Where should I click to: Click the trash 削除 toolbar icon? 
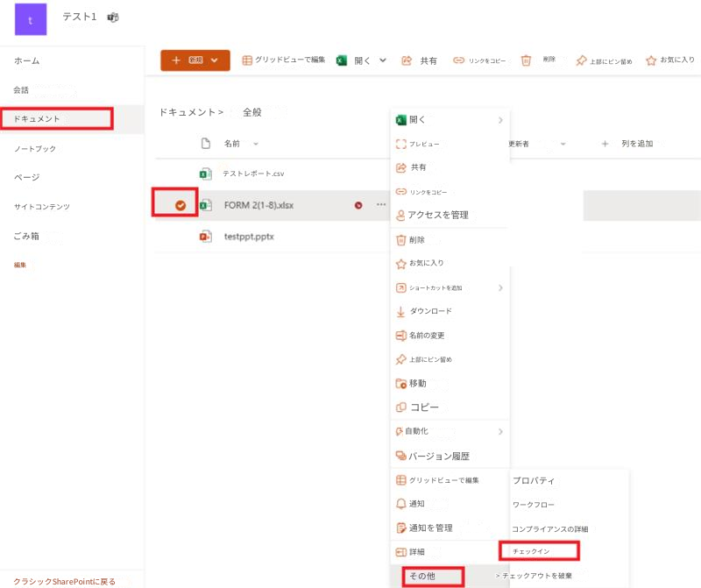(527, 60)
